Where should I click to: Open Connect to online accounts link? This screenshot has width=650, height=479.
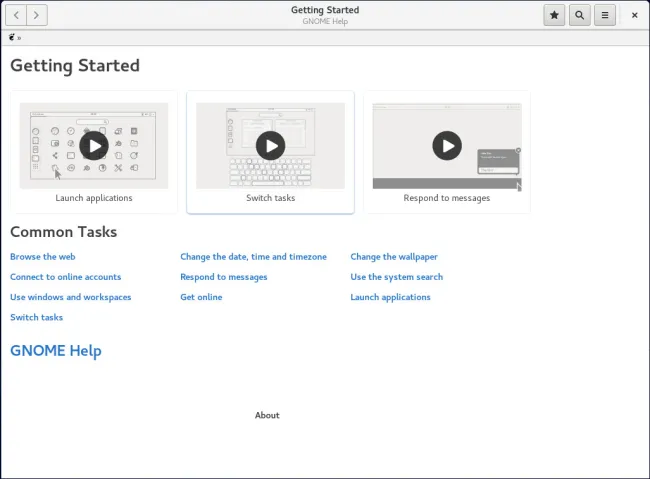tap(65, 277)
